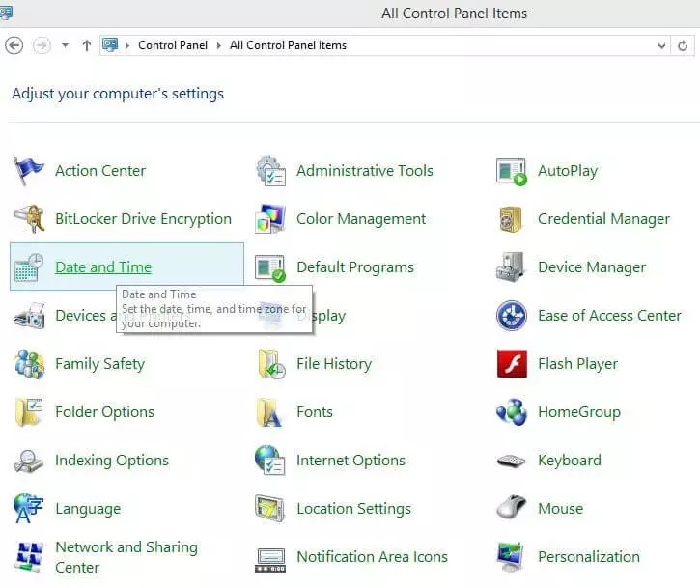Viewport: 700px width, 588px height.
Task: Click the Credential Manager safe icon
Action: tap(511, 219)
